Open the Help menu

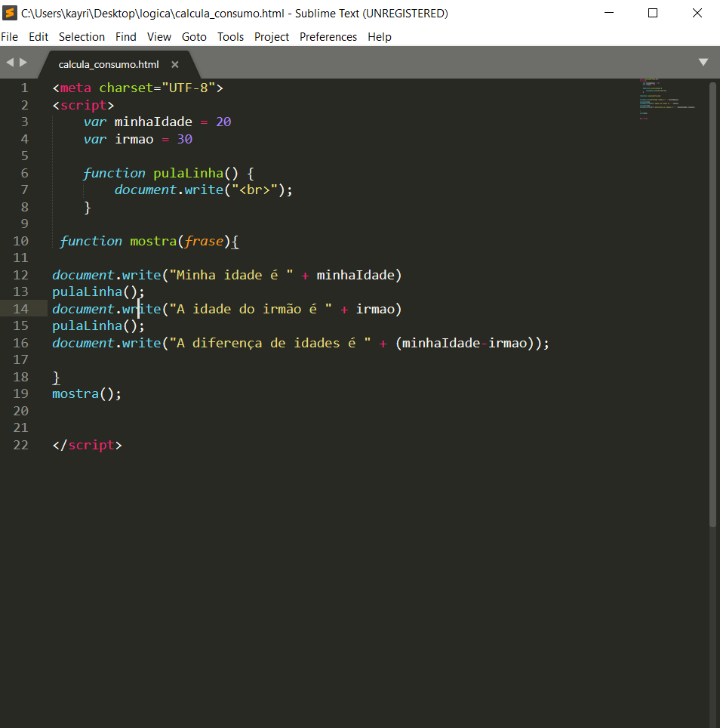coord(380,37)
